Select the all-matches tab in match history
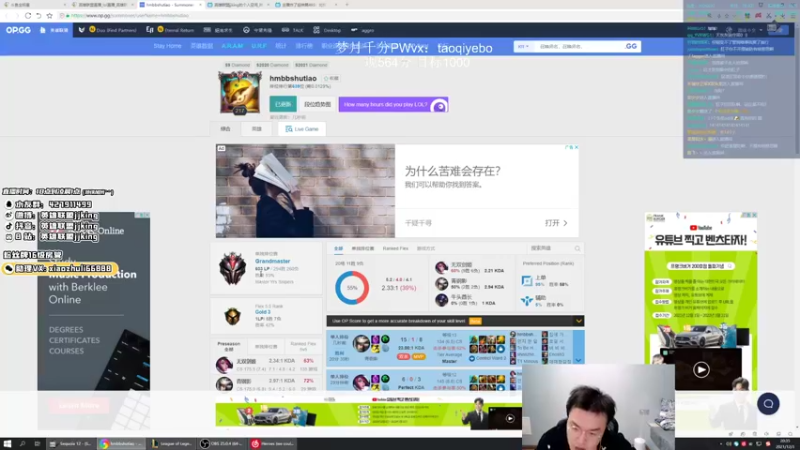The image size is (800, 450). [x=338, y=248]
